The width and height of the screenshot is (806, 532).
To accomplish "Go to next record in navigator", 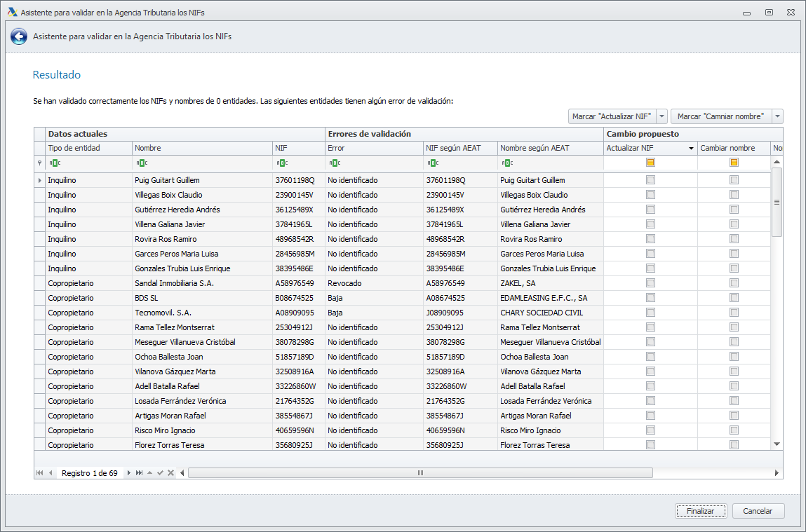I will pyautogui.click(x=128, y=473).
